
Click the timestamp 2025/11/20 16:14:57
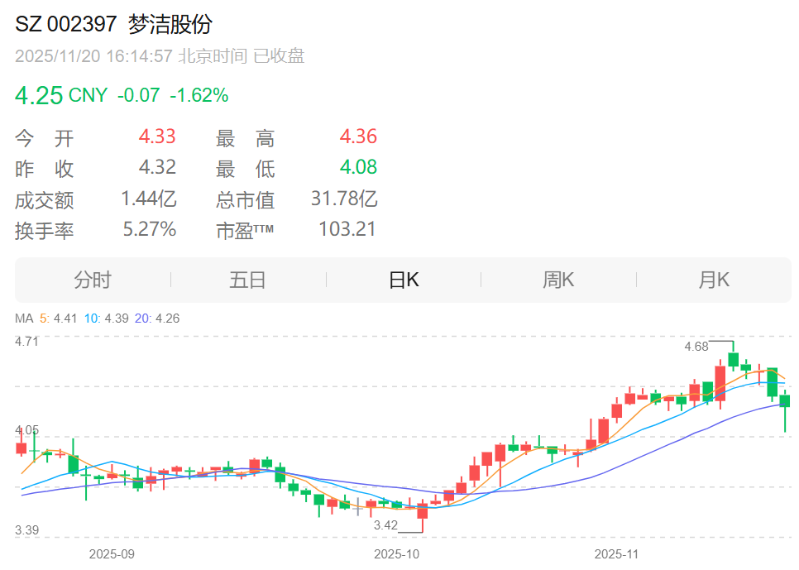[94, 56]
